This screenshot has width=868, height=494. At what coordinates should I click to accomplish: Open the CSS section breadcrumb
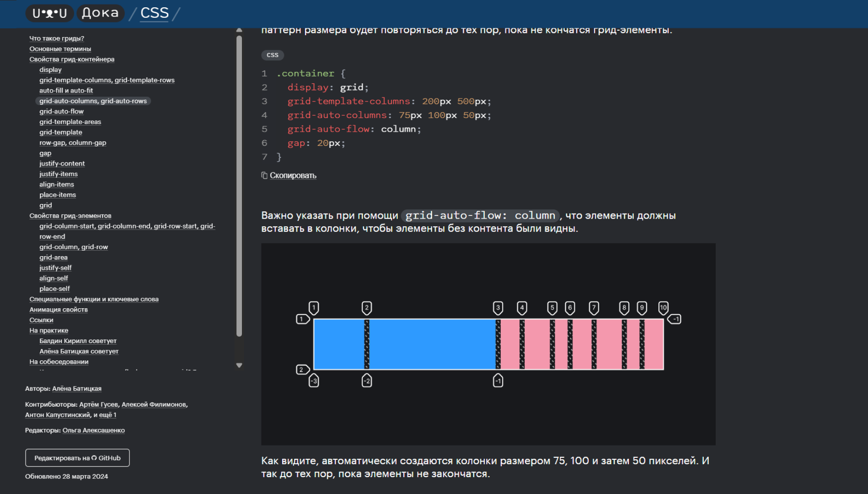pos(155,13)
